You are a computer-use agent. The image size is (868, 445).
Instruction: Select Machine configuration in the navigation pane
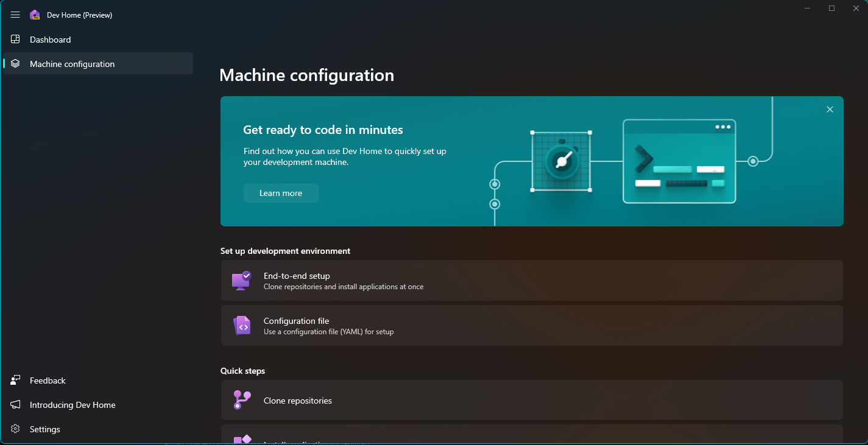[72, 63]
